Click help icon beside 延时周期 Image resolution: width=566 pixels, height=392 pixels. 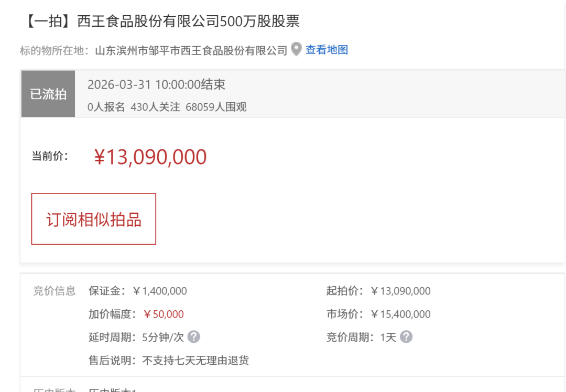pyautogui.click(x=194, y=337)
